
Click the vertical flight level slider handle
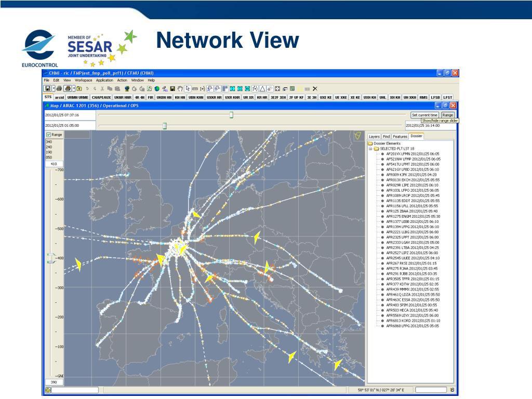tap(50, 258)
